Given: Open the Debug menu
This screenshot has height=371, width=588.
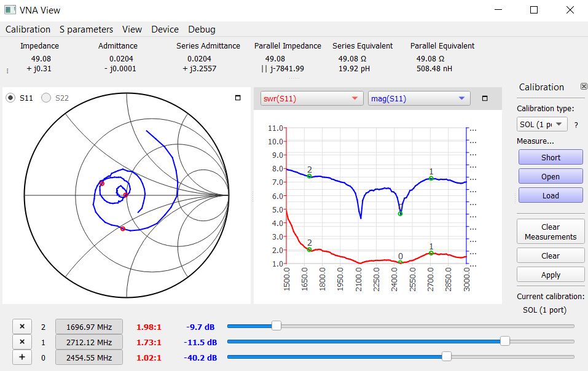Looking at the screenshot, I should [x=202, y=29].
